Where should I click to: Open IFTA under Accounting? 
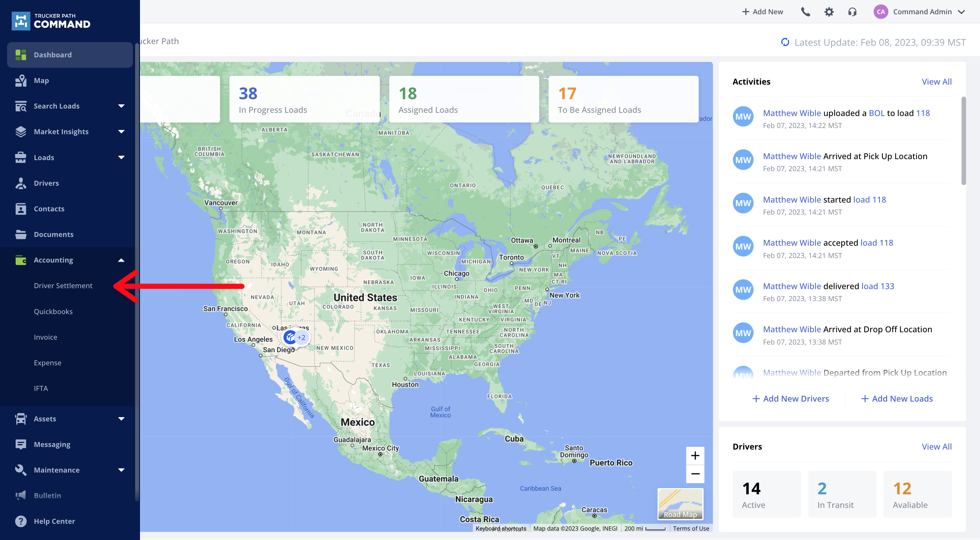point(41,389)
